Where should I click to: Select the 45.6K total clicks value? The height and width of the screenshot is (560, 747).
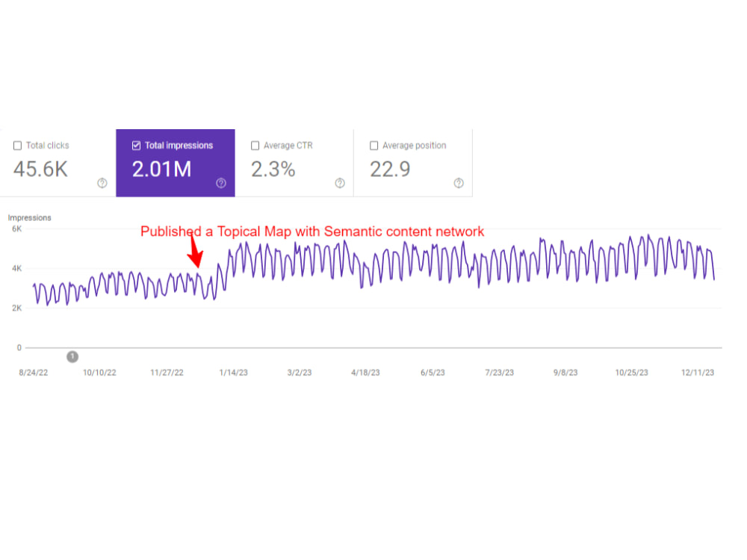pos(40,169)
